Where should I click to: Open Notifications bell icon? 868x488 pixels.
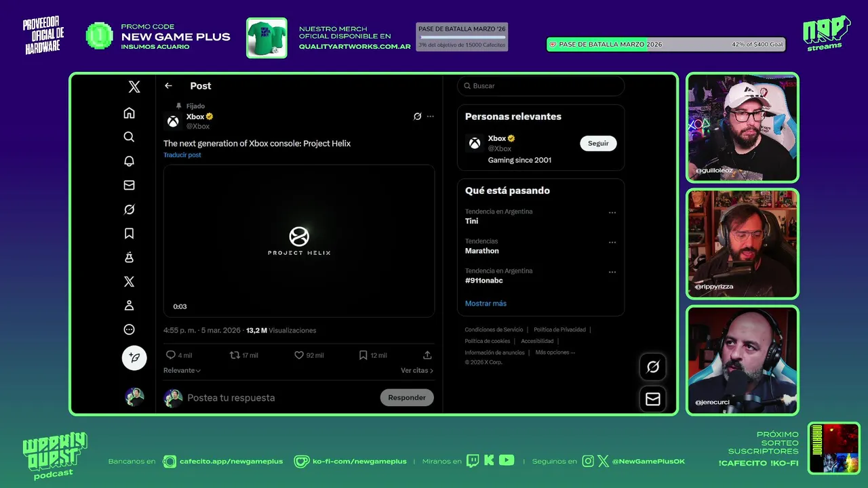coord(129,161)
